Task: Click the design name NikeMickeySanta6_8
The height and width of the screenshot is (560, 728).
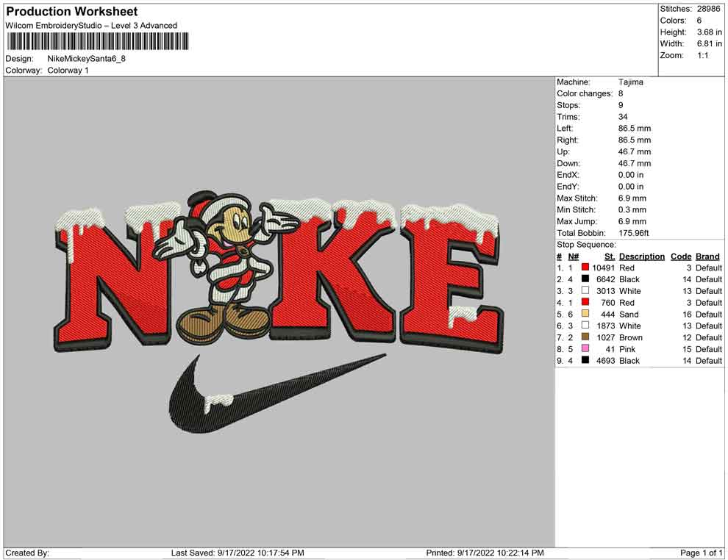Action: point(86,59)
